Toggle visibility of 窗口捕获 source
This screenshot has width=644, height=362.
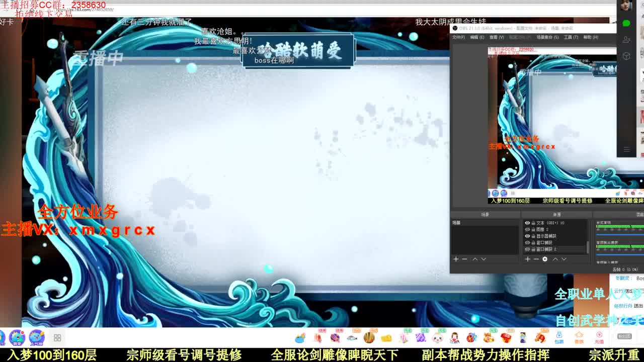click(527, 242)
